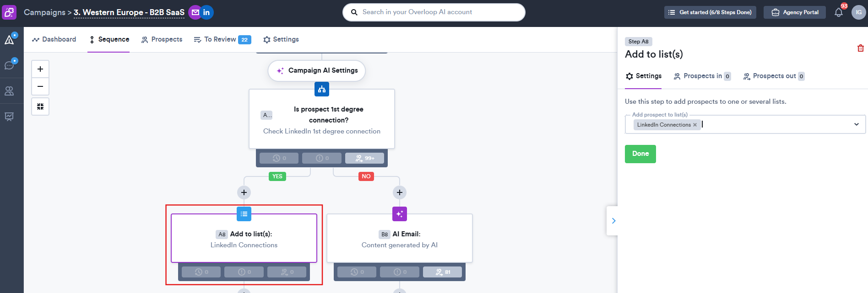Select the Add to list(s) step A8 card
Image resolution: width=868 pixels, height=293 pixels.
[244, 238]
